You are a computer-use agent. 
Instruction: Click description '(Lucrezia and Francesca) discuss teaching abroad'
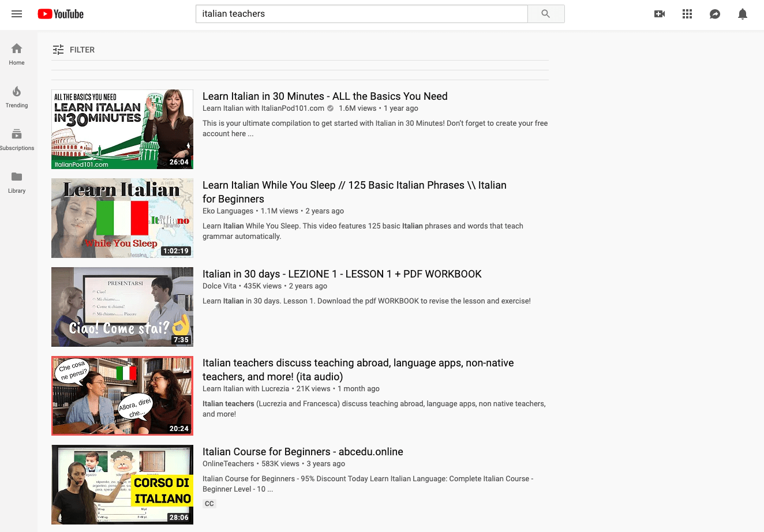(x=374, y=409)
